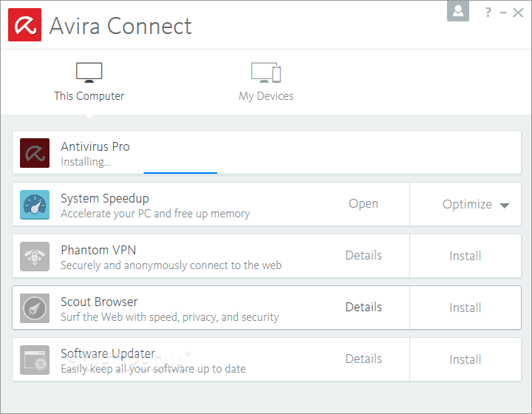Install Software Updater
532x414 pixels.
click(x=465, y=359)
